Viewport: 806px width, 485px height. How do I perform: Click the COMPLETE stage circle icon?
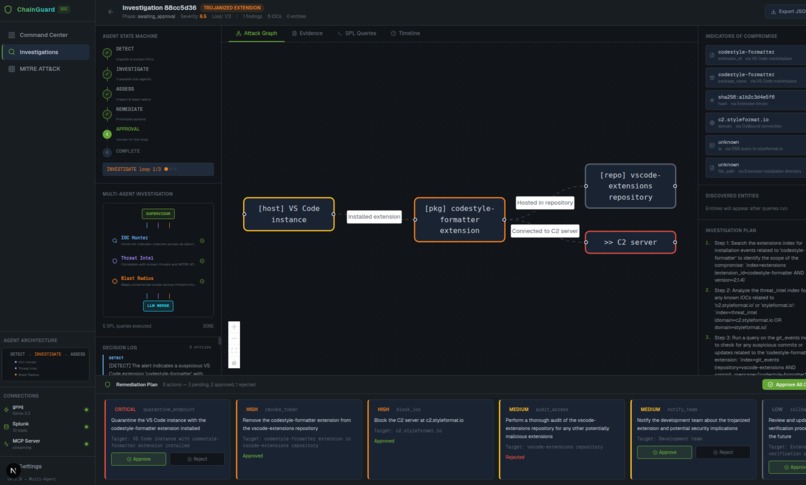[107, 152]
